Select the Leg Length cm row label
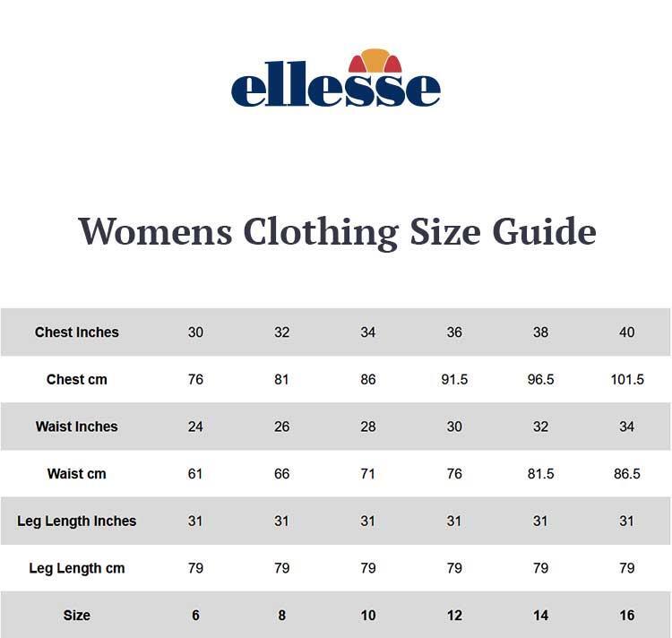 77,568
